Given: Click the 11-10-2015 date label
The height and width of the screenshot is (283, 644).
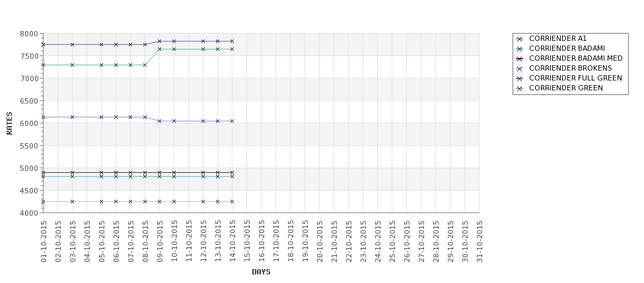Looking at the screenshot, I should [189, 241].
